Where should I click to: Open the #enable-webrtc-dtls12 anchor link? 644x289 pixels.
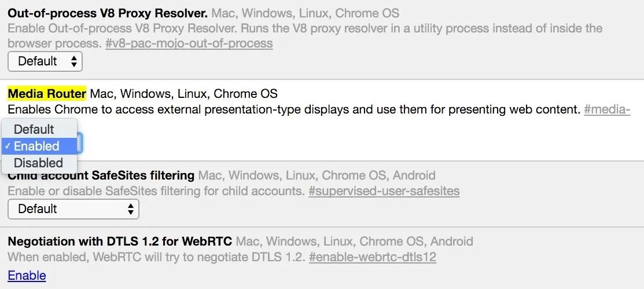point(373,257)
